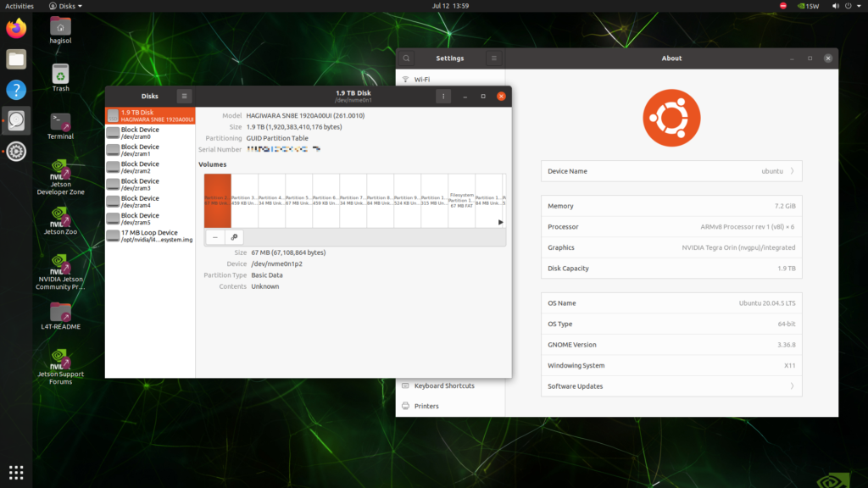Select Printers in the Settings sidebar
The width and height of the screenshot is (868, 488).
[x=451, y=406]
